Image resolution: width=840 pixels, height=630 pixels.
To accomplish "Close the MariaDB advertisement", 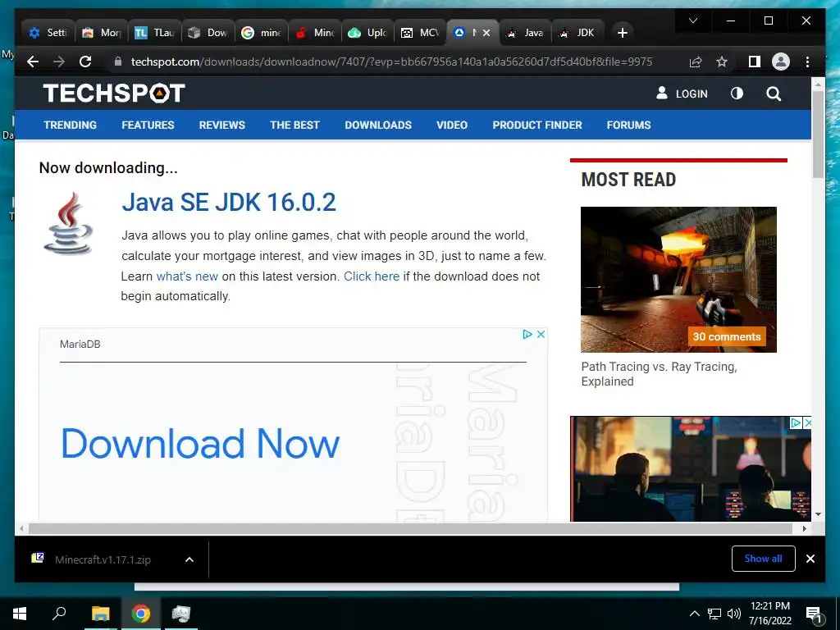I will click(x=541, y=334).
